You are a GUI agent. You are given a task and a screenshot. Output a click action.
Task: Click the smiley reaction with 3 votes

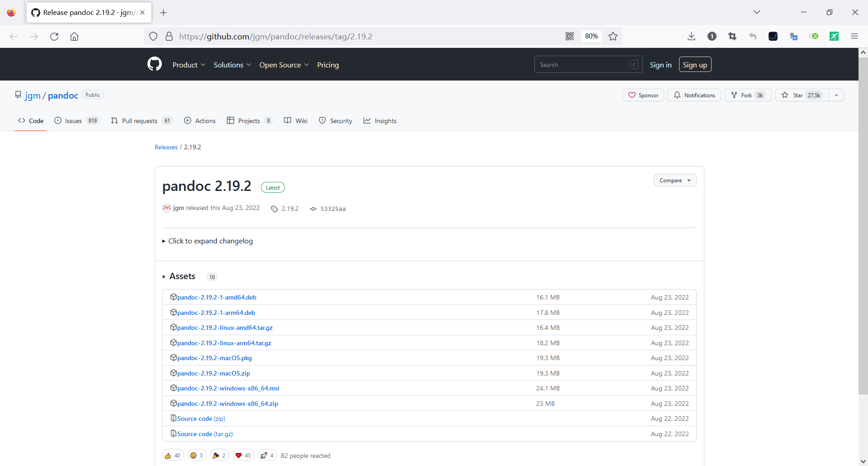(x=197, y=456)
